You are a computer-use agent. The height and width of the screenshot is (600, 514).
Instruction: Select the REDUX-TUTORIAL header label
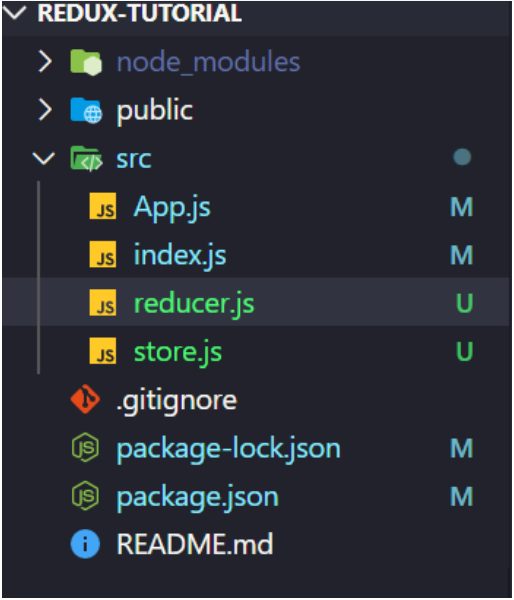click(x=140, y=13)
